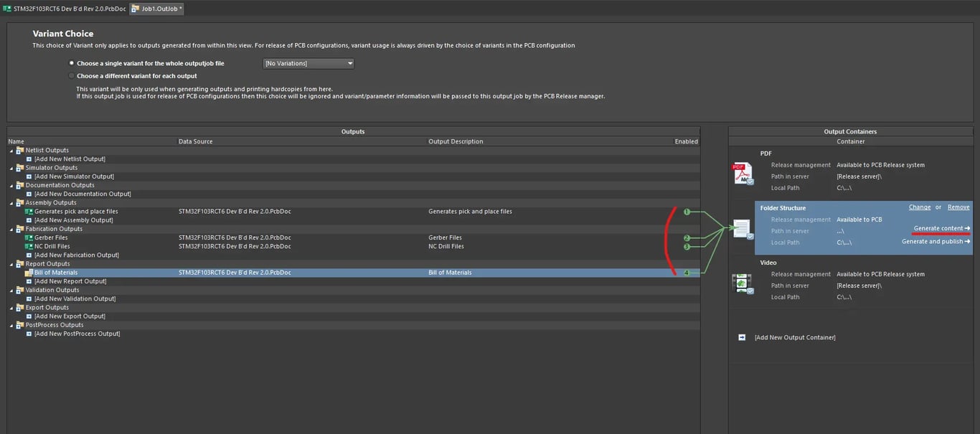
Task: Click the plus icon for Add New Simulator Output
Action: [x=29, y=176]
